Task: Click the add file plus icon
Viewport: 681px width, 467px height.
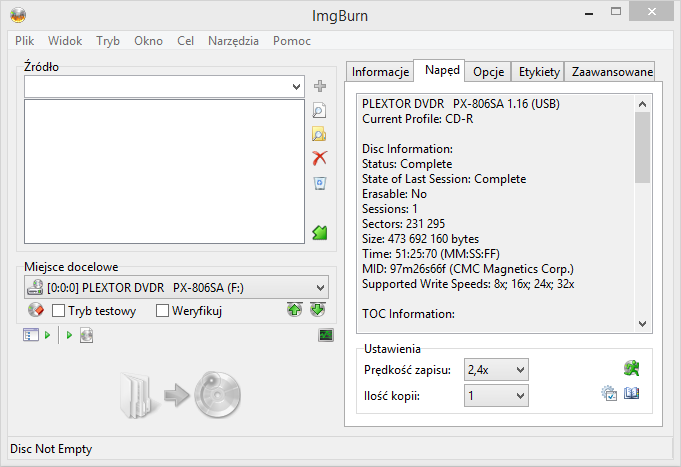Action: tap(320, 86)
